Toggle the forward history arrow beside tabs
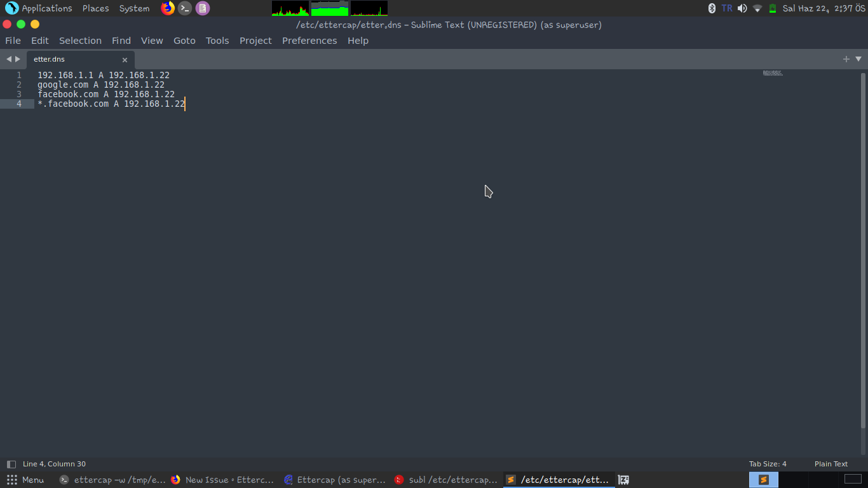The height and width of the screenshot is (488, 868). [17, 58]
